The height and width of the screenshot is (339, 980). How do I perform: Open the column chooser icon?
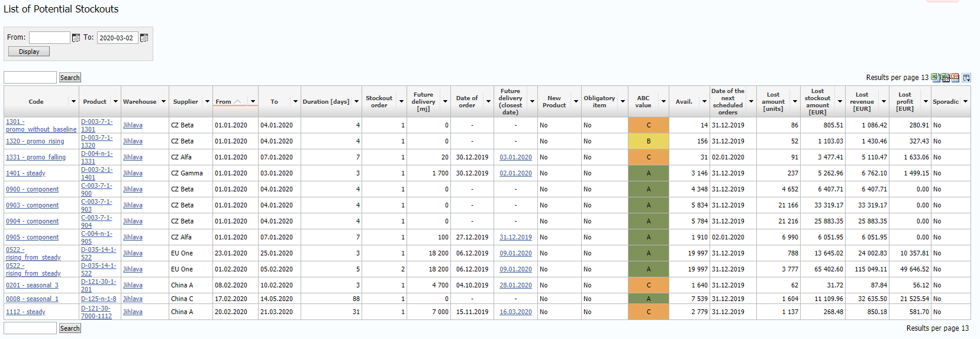(966, 78)
